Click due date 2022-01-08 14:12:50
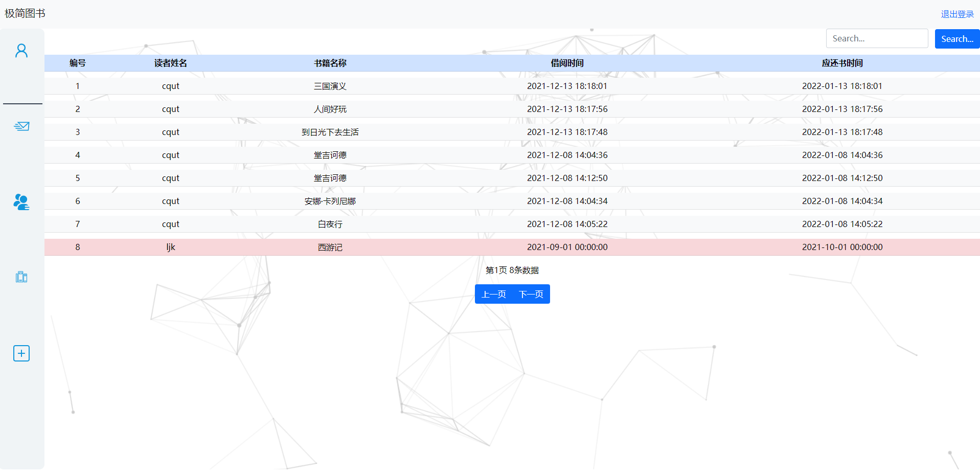This screenshot has height=475, width=980. 842,178
